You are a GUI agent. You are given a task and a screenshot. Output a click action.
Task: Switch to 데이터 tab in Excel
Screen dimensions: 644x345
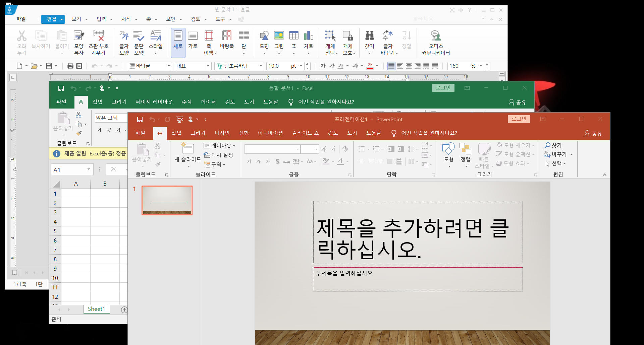point(209,102)
